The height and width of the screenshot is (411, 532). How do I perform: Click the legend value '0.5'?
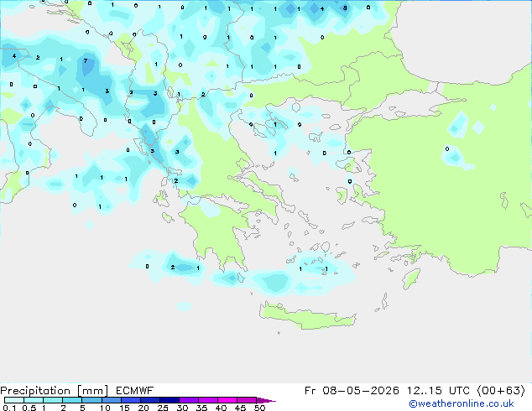coord(29,408)
